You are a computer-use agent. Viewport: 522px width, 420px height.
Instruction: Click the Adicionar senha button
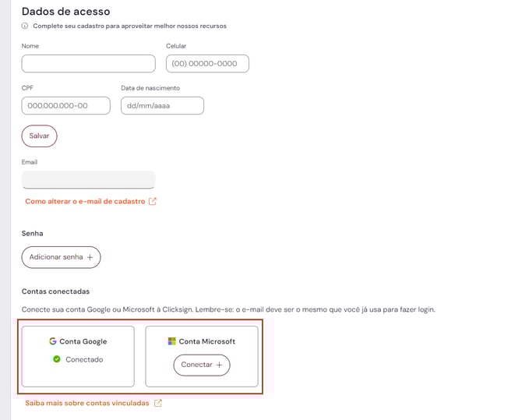click(61, 257)
